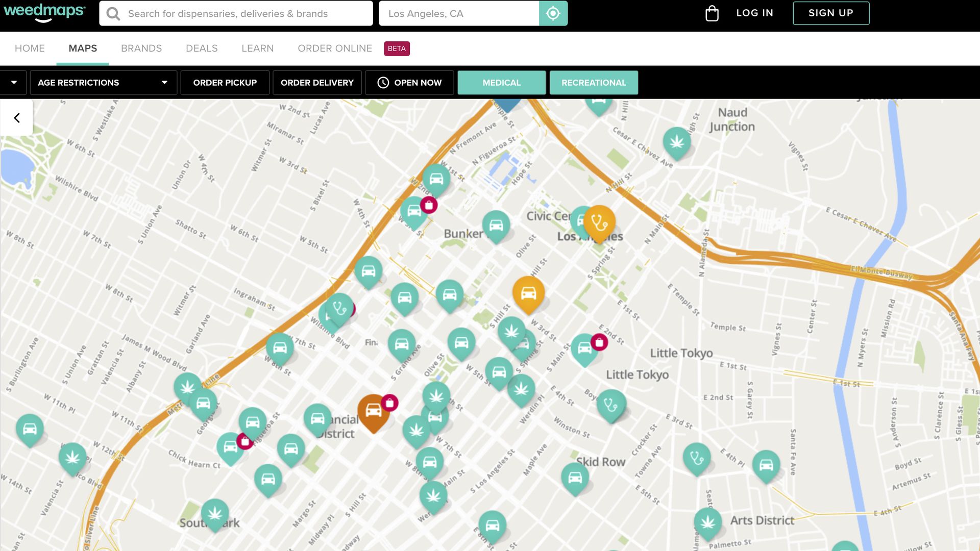Click the yellow doctor pin at Civic Center
The height and width of the screenshot is (551, 980).
599,222
